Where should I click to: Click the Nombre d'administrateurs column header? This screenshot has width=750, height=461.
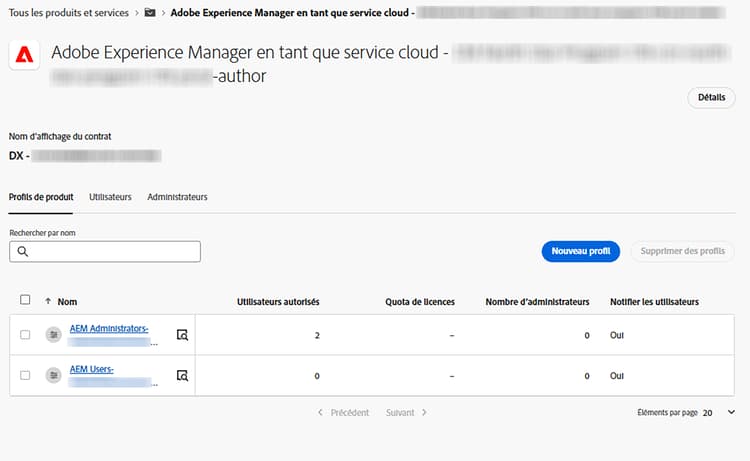(x=538, y=302)
